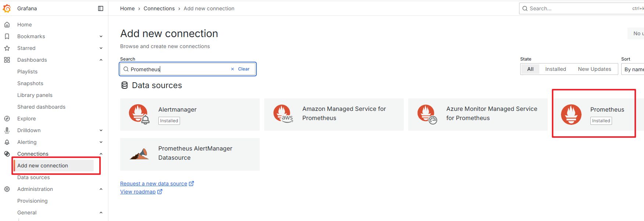The image size is (644, 221).
Task: Click the Starred star icon
Action: pos(7,48)
